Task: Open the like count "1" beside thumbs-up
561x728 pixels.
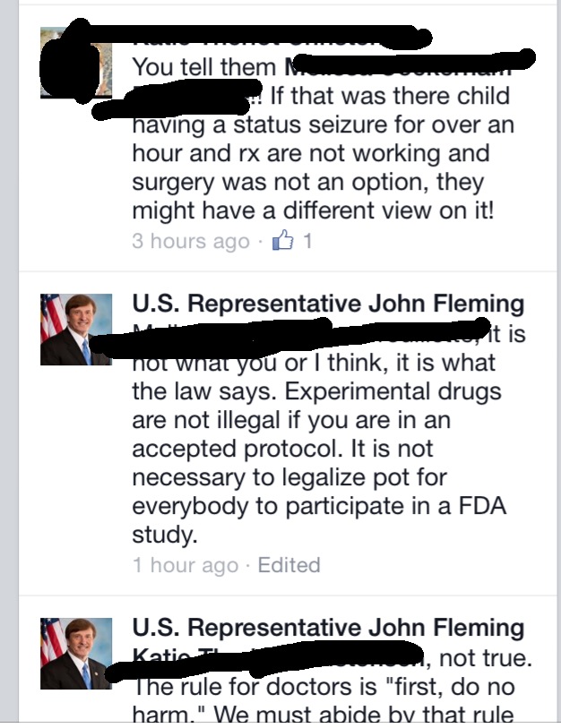Action: click(307, 242)
